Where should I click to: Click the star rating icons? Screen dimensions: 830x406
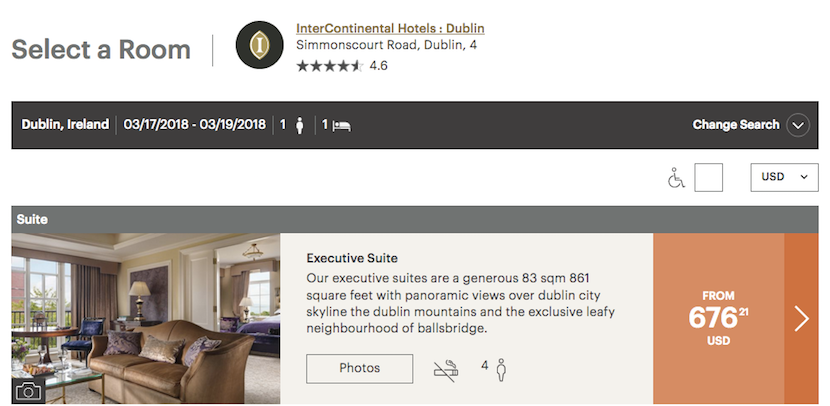pos(329,66)
